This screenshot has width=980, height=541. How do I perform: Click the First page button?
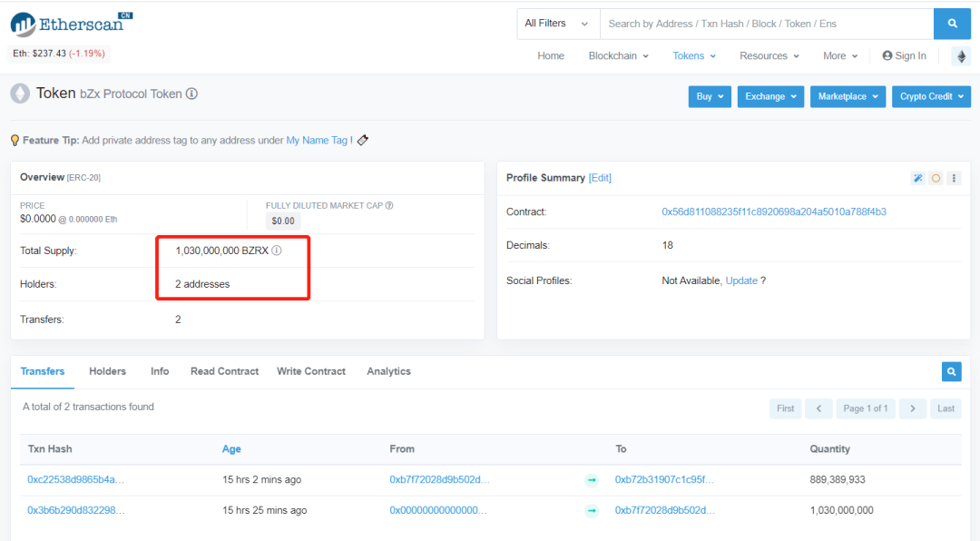785,408
